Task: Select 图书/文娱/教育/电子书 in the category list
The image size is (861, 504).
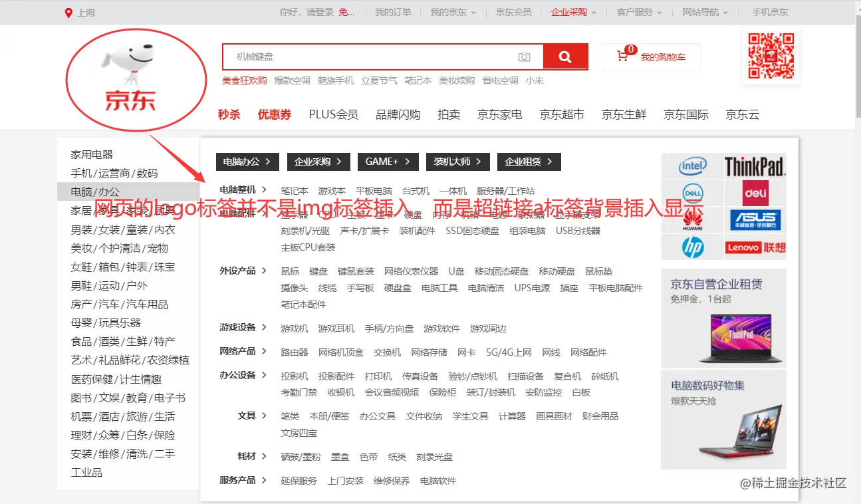Action: coord(128,398)
